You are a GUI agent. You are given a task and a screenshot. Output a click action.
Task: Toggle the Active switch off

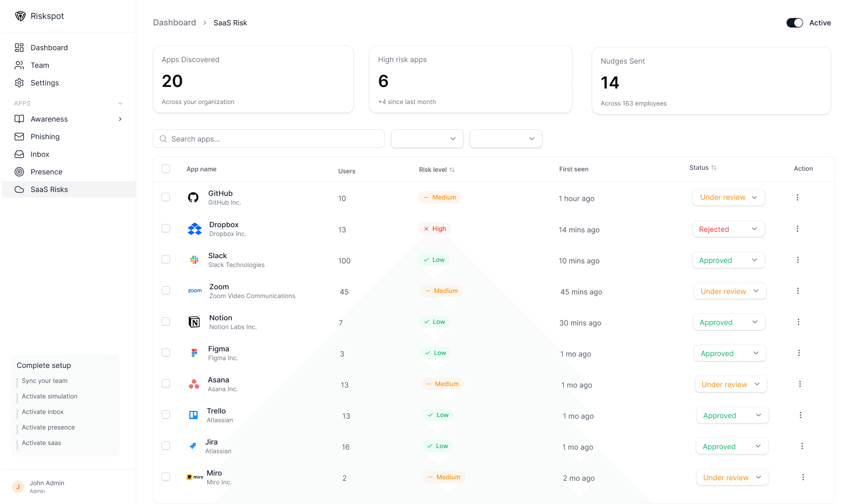(794, 23)
